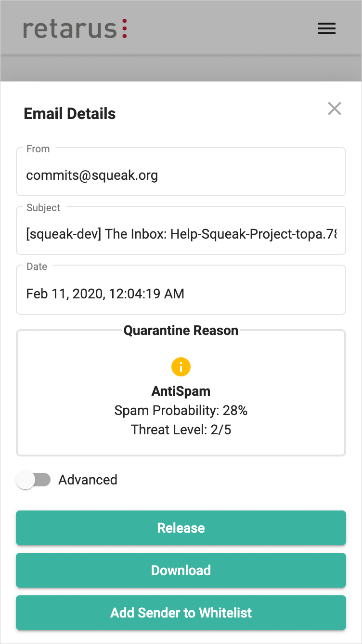Close the Email Details dialog
The height and width of the screenshot is (644, 362).
pos(334,109)
